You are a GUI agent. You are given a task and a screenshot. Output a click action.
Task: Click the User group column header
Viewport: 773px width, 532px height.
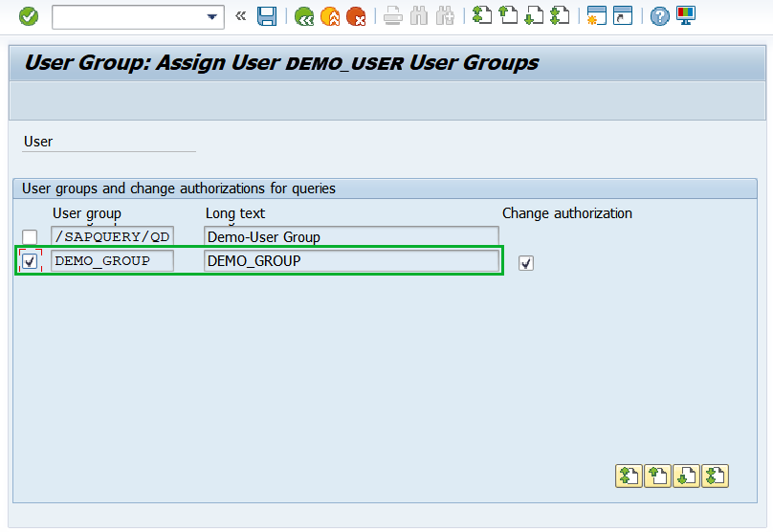tap(87, 213)
